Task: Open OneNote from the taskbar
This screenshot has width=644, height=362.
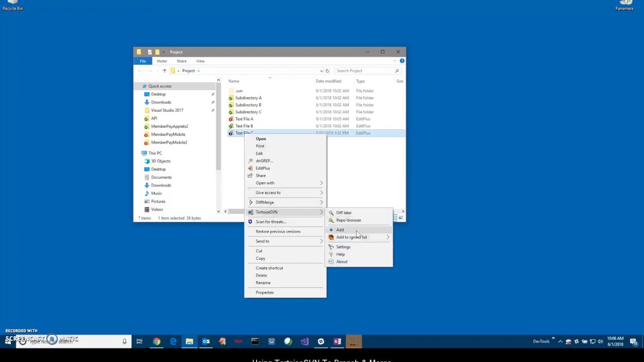Action: (x=337, y=342)
